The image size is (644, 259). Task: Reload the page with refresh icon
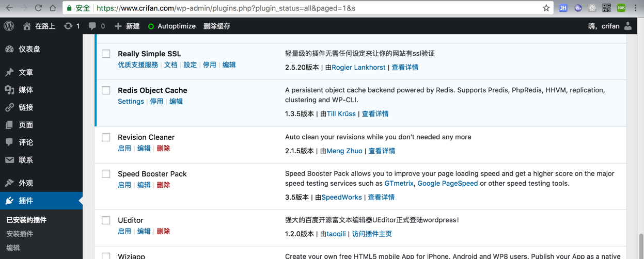pos(38,8)
